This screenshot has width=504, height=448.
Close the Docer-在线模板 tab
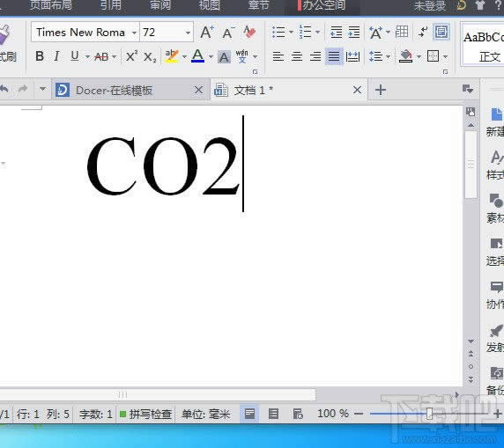[x=198, y=90]
